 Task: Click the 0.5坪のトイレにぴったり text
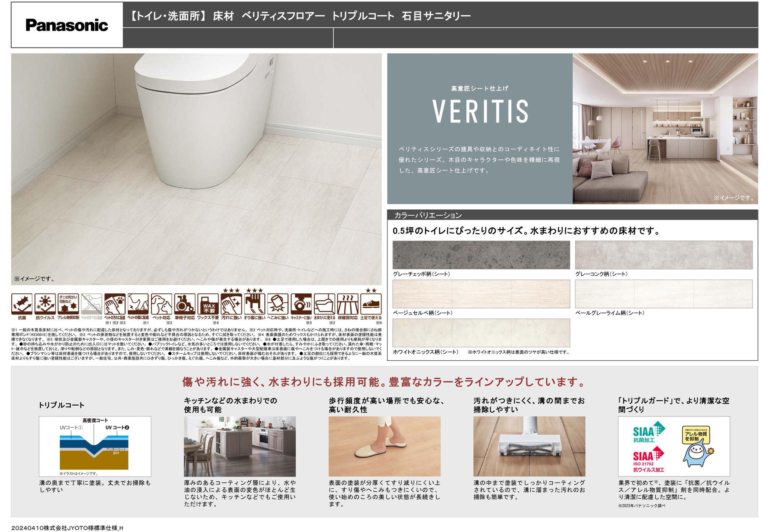point(526,231)
